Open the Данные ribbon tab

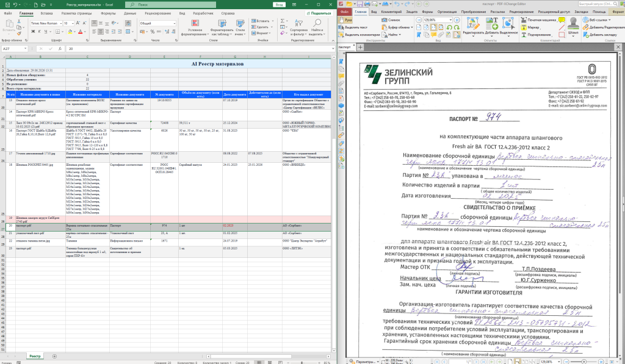(130, 13)
